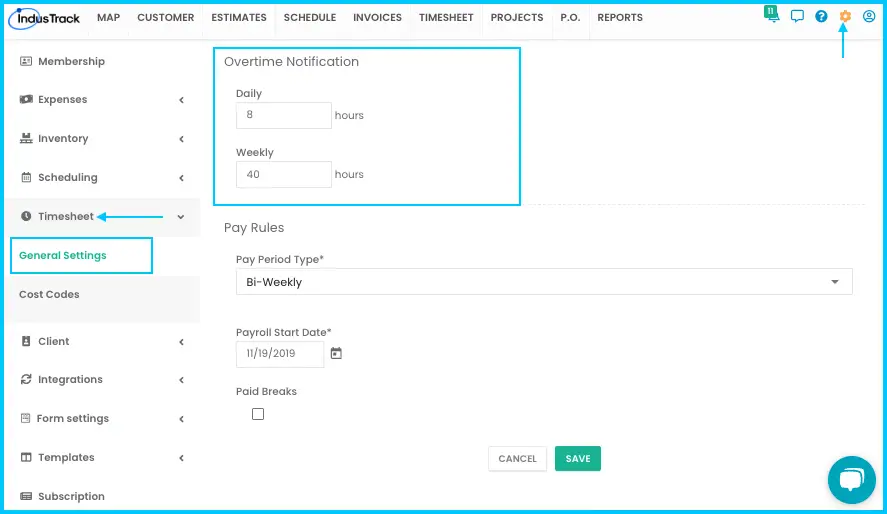This screenshot has width=887, height=514.
Task: Click the Templates sidebar label
Action: [x=66, y=457]
